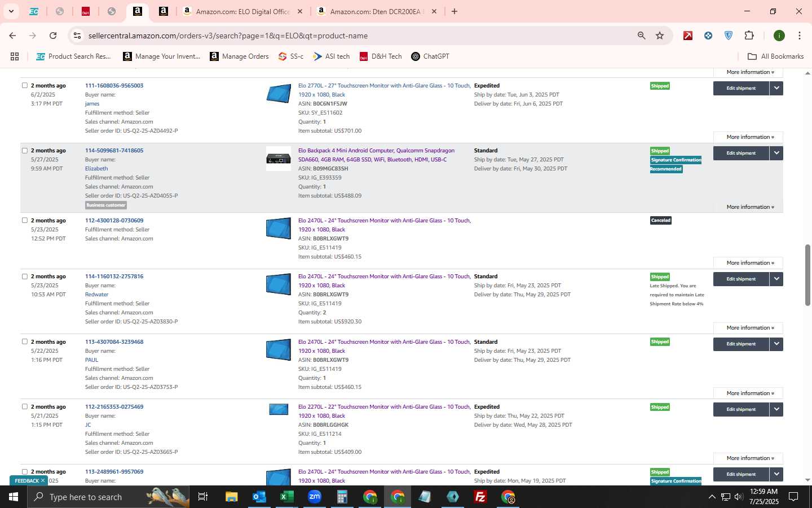The height and width of the screenshot is (508, 812).
Task: Click Elo Backpack product thumbnail image
Action: [279, 159]
